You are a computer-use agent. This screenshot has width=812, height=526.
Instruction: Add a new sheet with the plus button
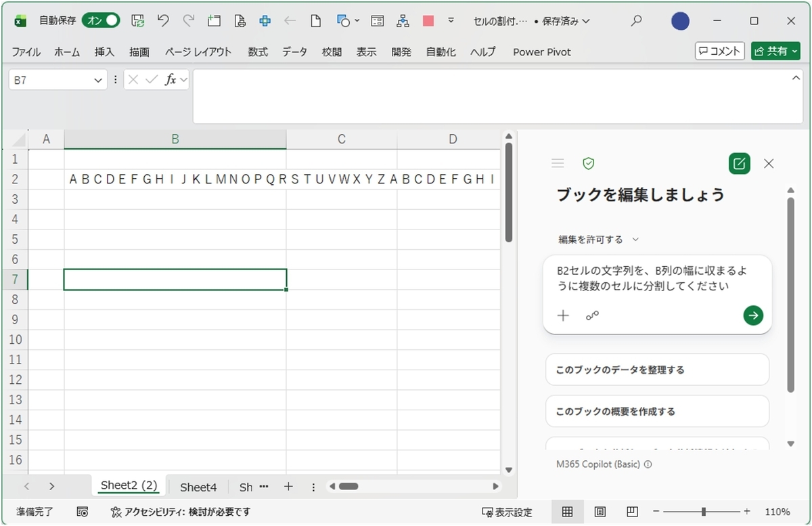288,486
